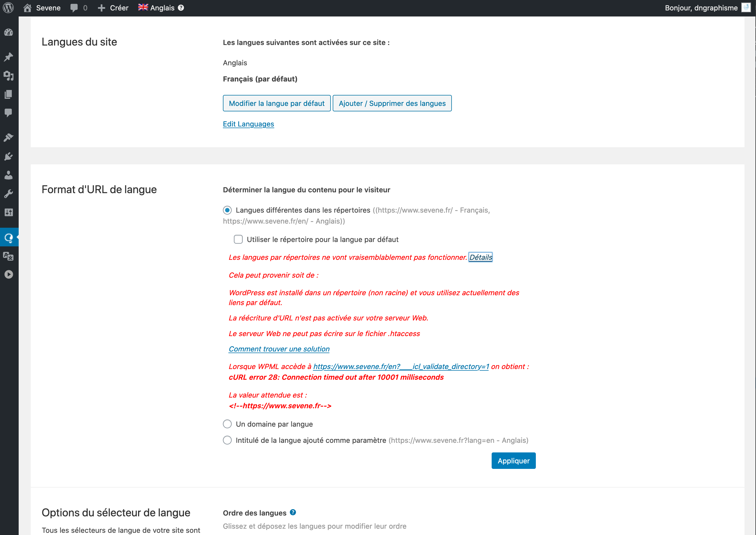Open the Appearance brush sidebar icon
The height and width of the screenshot is (535, 756).
coord(9,137)
